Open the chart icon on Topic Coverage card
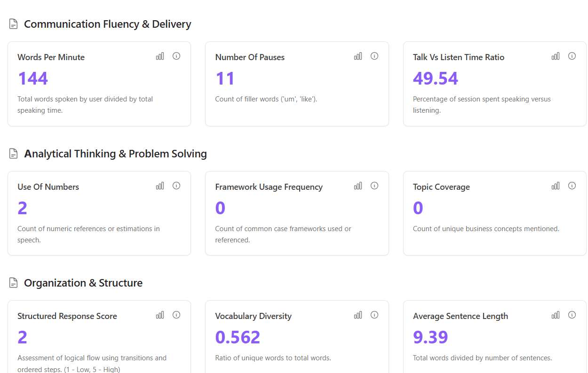Viewport: 588px width, 373px height. [556, 185]
